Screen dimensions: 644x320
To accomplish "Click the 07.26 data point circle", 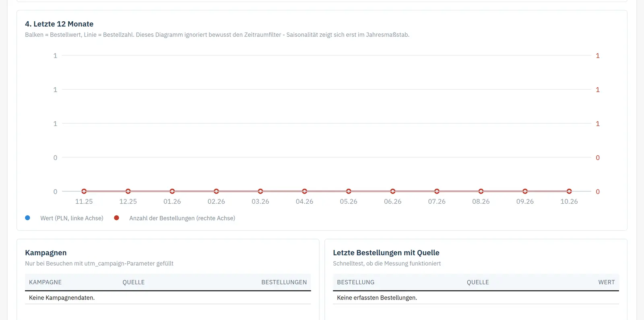I will coord(437,191).
